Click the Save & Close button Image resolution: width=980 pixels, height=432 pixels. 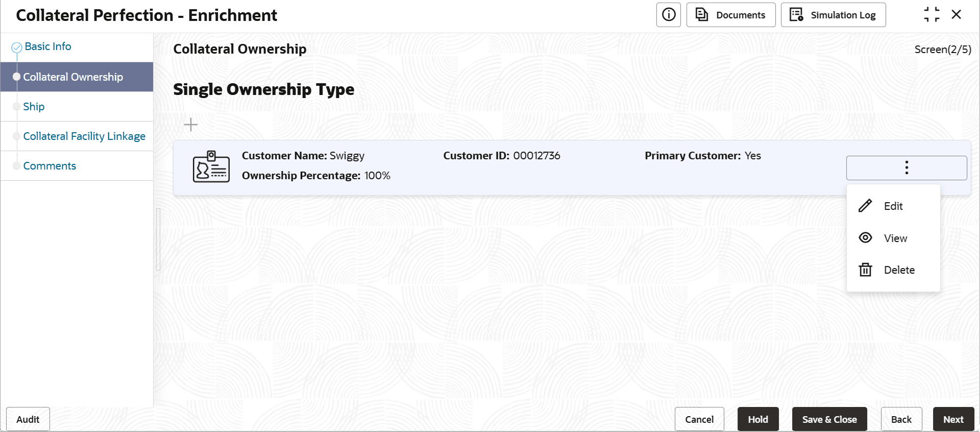pyautogui.click(x=829, y=419)
